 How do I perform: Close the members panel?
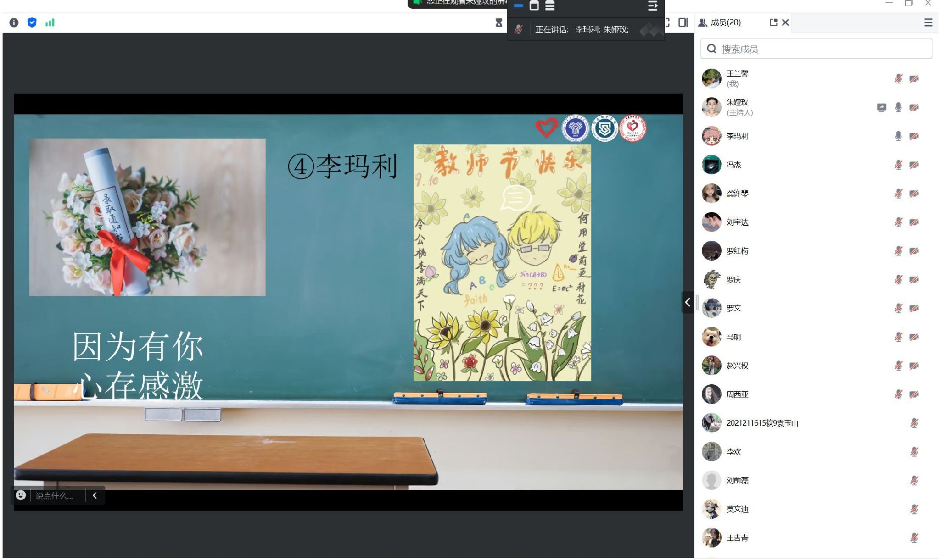pos(785,22)
